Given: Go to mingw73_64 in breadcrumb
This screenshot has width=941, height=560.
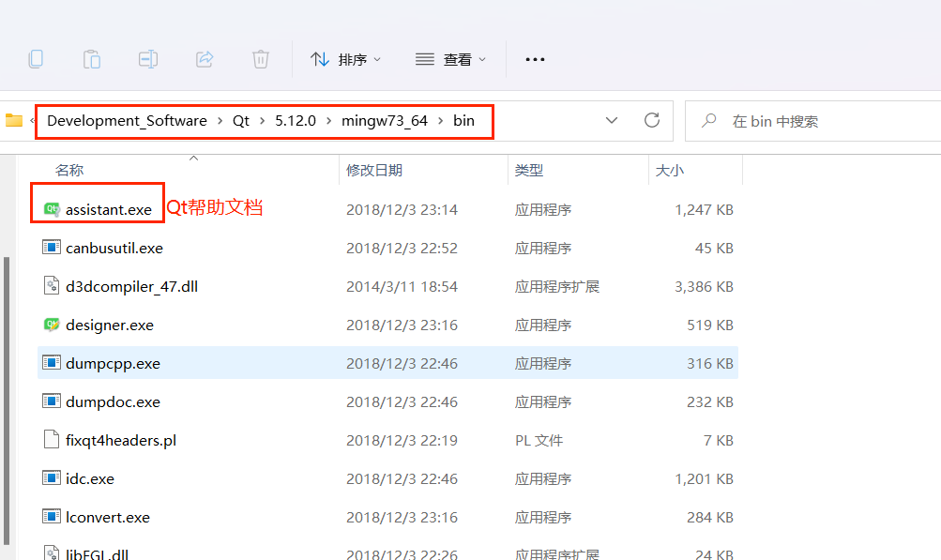Looking at the screenshot, I should [384, 121].
